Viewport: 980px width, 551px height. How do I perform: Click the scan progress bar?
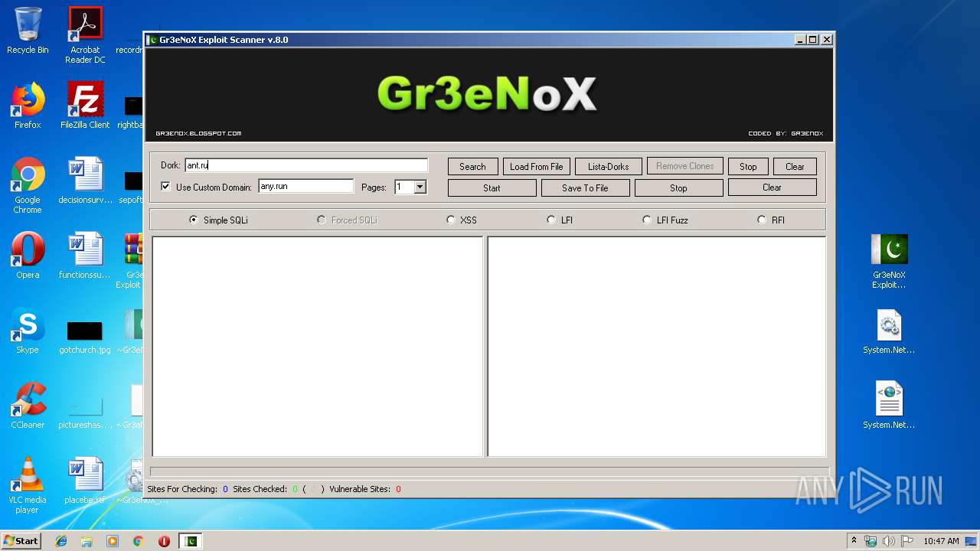tap(489, 471)
